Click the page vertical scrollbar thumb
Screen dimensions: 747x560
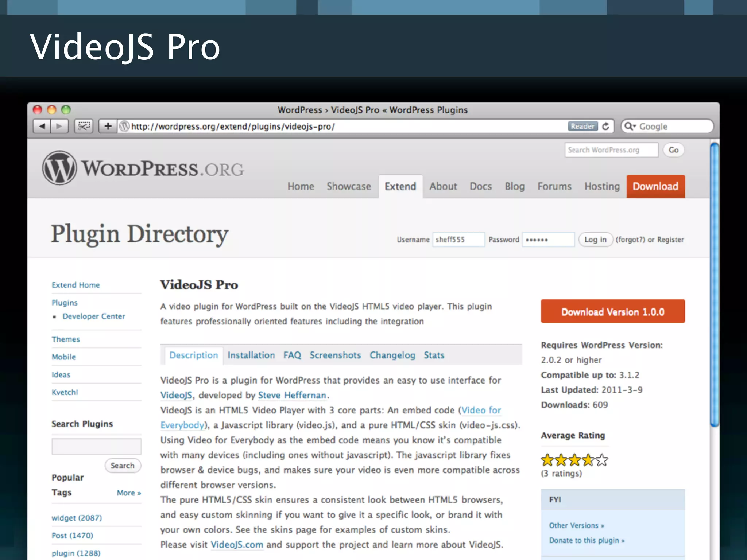[715, 284]
